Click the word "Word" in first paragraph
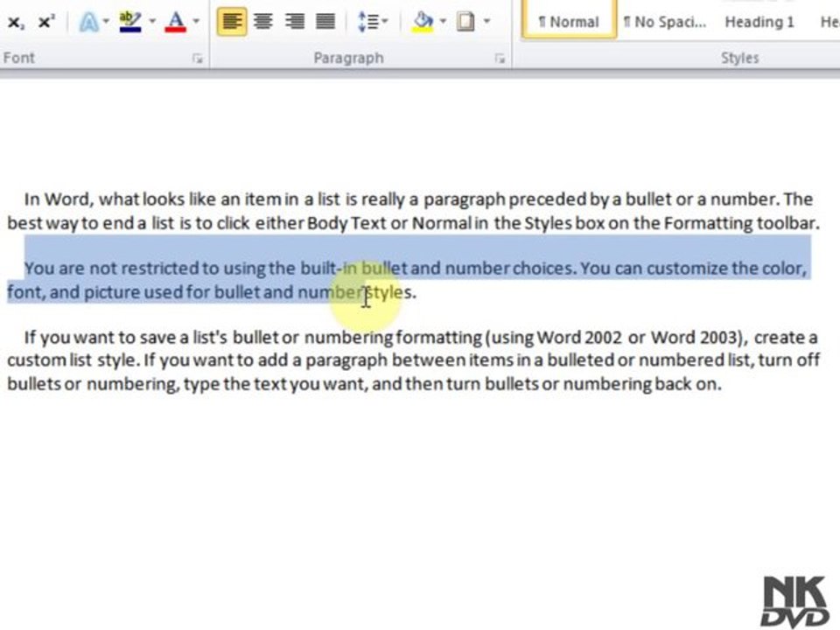This screenshot has width=840, height=630. [x=69, y=199]
